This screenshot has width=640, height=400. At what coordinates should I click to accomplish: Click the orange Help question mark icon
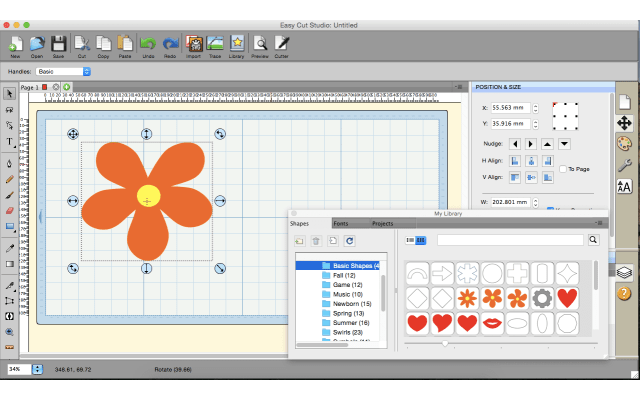(x=624, y=293)
